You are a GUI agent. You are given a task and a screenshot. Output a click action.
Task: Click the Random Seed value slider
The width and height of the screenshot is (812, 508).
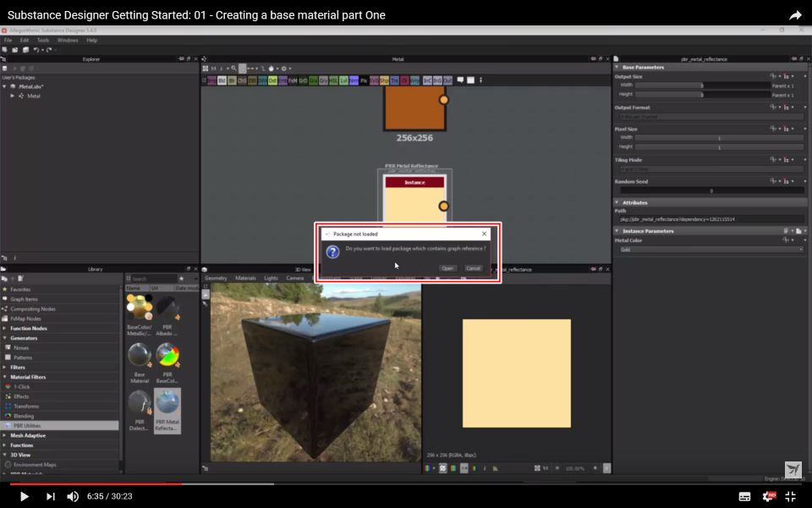[711, 190]
